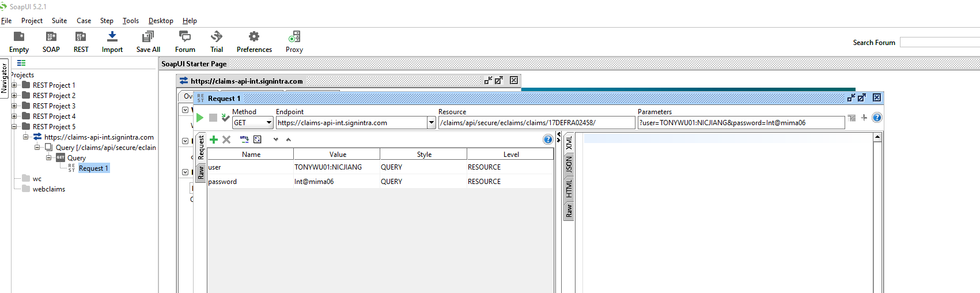Viewport: 980px width, 293px height.
Task: Switch response view to JSON tab
Action: 569,165
